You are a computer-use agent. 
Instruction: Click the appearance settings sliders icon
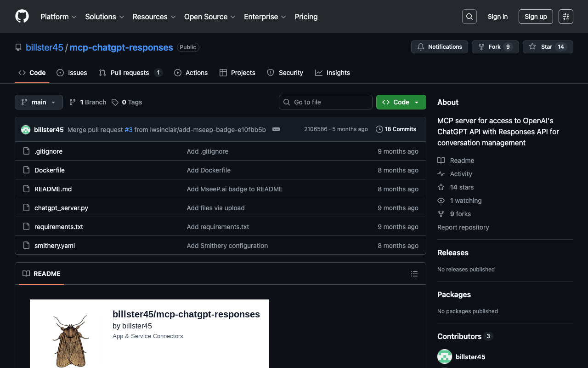click(x=565, y=17)
